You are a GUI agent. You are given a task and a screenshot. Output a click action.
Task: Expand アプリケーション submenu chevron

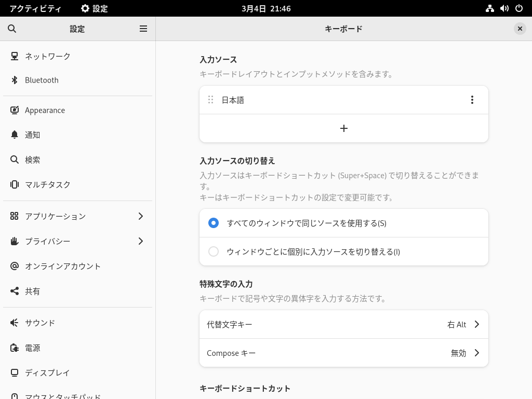[x=141, y=216]
